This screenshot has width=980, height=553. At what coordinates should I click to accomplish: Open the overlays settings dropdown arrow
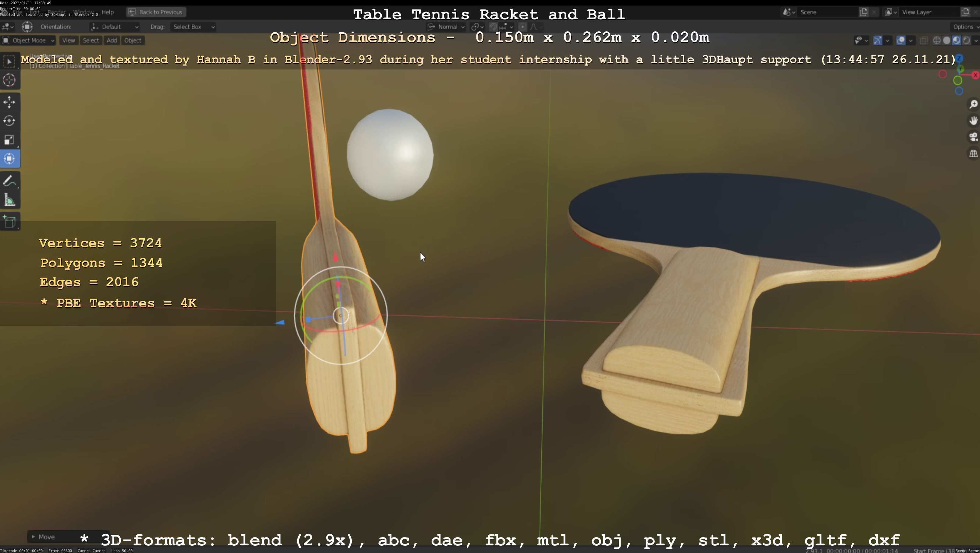click(x=911, y=40)
